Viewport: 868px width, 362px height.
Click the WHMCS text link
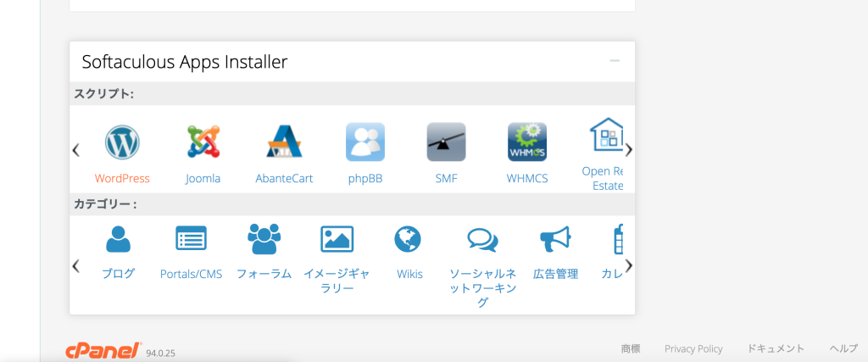[x=527, y=179]
